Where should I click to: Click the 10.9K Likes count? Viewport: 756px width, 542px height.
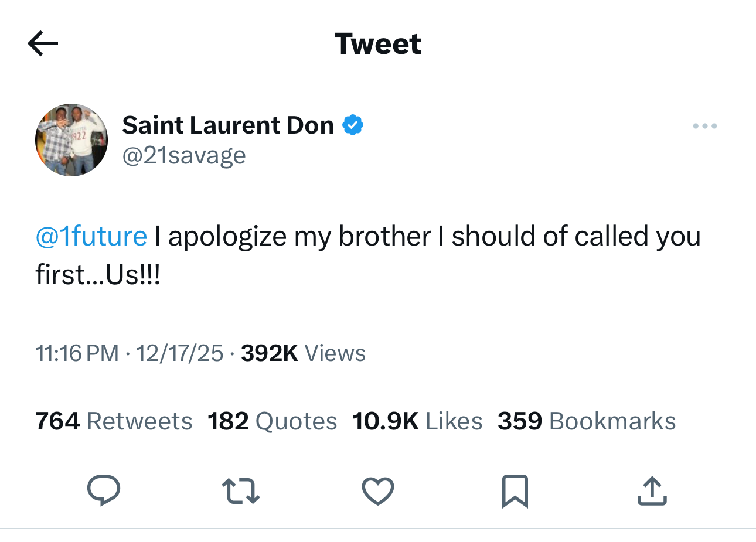pyautogui.click(x=417, y=420)
